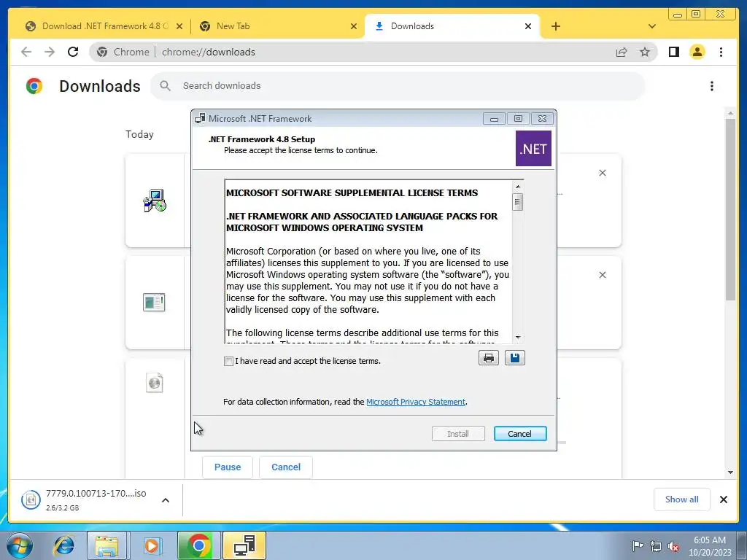747x560 pixels.
Task: Close the Chrome download shelf
Action: click(723, 499)
